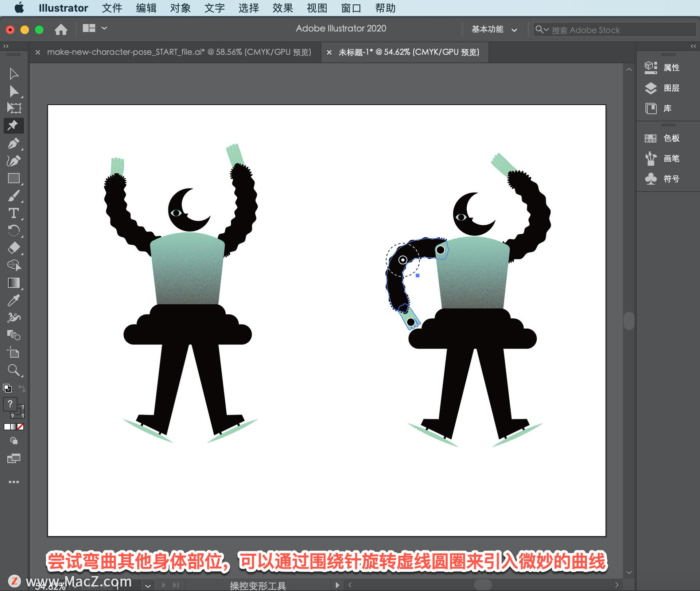The width and height of the screenshot is (700, 591).
Task: Click the scroll down arrow
Action: [x=629, y=573]
